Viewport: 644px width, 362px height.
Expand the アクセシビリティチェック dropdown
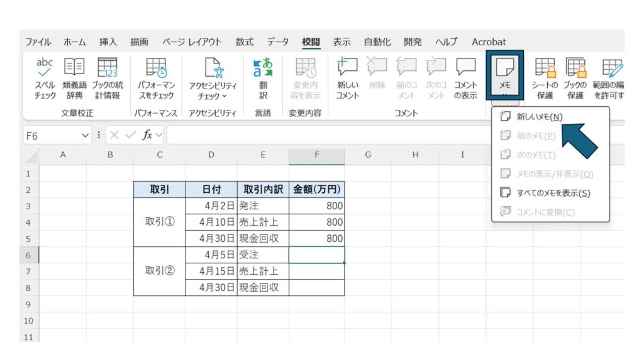[213, 96]
